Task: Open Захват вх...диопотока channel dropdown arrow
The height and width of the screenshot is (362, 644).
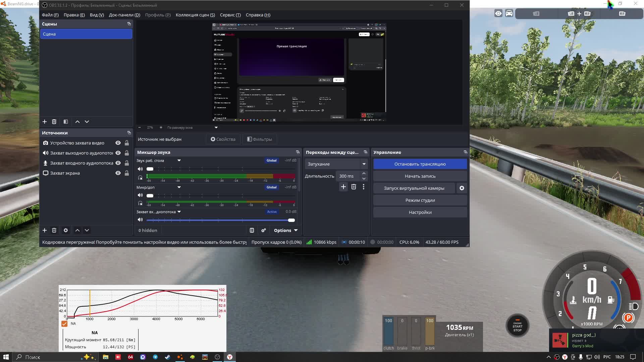Action: coord(179,212)
